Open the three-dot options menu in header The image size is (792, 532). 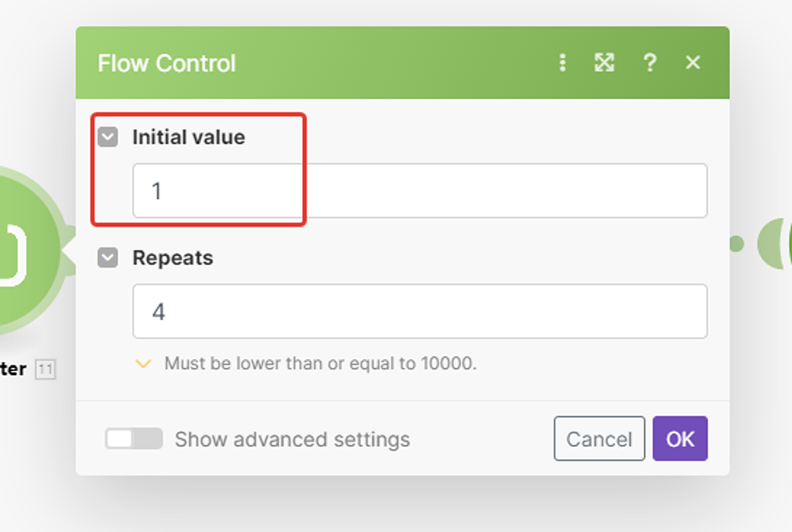click(563, 63)
